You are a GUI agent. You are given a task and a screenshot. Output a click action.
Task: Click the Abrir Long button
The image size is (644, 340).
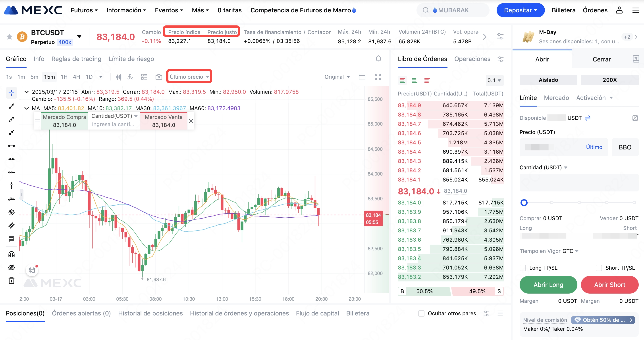pos(548,285)
